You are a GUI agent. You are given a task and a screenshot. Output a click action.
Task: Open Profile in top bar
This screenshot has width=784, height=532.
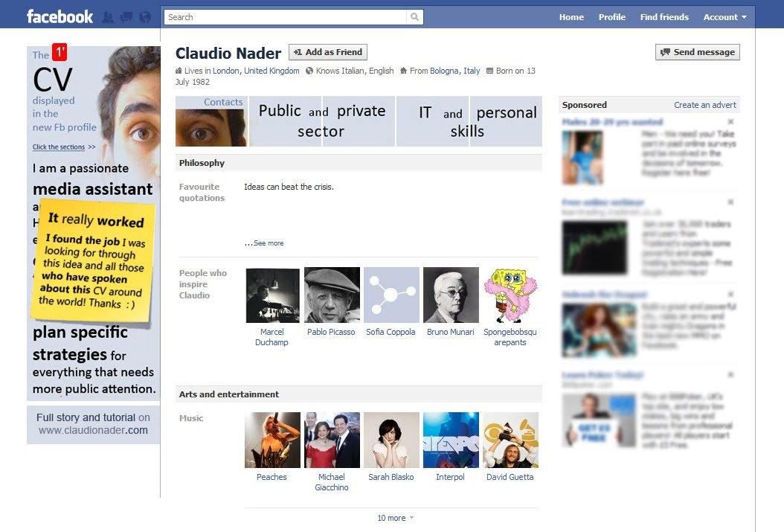[x=612, y=17]
